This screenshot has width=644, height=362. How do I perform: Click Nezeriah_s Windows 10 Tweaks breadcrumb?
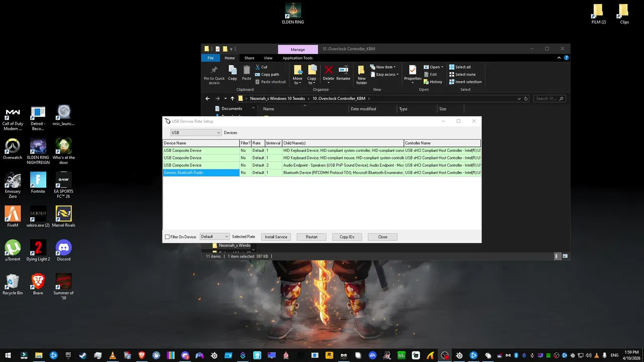click(277, 99)
